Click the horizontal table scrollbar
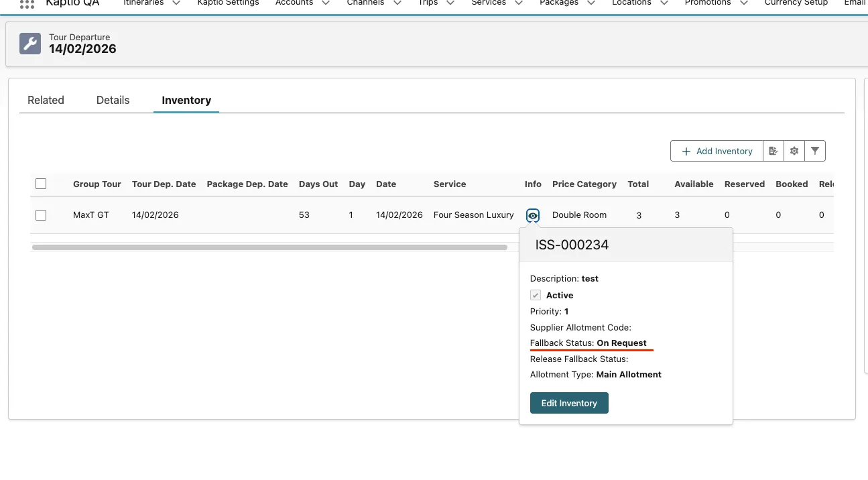868x480 pixels. (269, 247)
